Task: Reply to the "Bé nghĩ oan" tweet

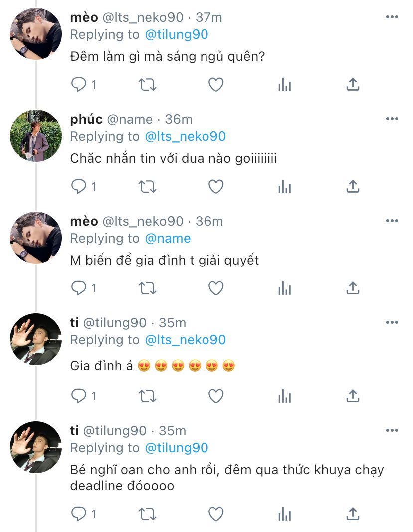Action: [x=79, y=513]
